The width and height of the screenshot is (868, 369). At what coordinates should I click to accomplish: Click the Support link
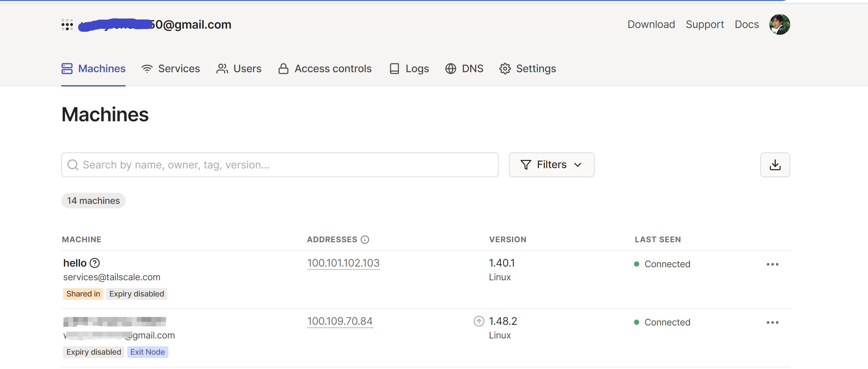(x=704, y=25)
